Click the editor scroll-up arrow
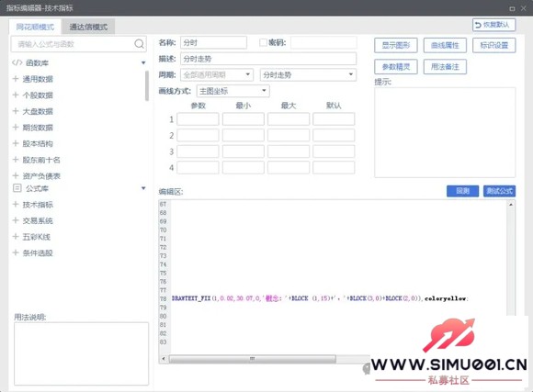Image resolution: width=533 pixels, height=392 pixels. pos(511,205)
